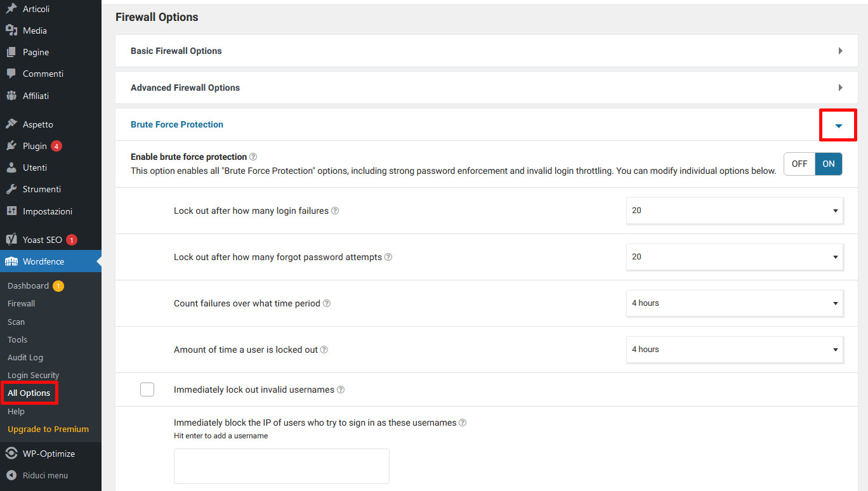Click the Aspetto paintbrush icon

[x=11, y=124]
